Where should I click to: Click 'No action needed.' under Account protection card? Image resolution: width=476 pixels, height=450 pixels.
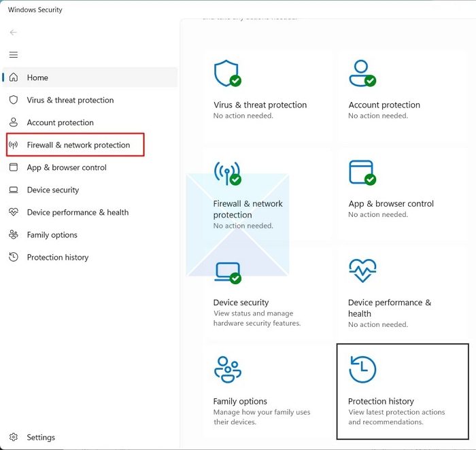tap(378, 116)
